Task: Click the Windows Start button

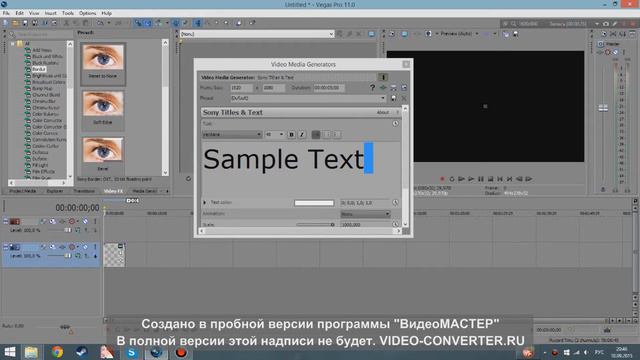Action: tap(9, 352)
